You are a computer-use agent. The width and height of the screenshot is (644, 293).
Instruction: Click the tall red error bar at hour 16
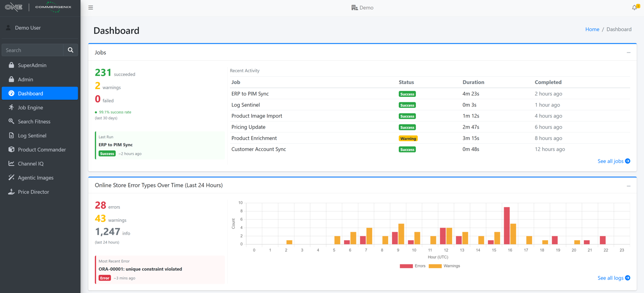point(506,225)
